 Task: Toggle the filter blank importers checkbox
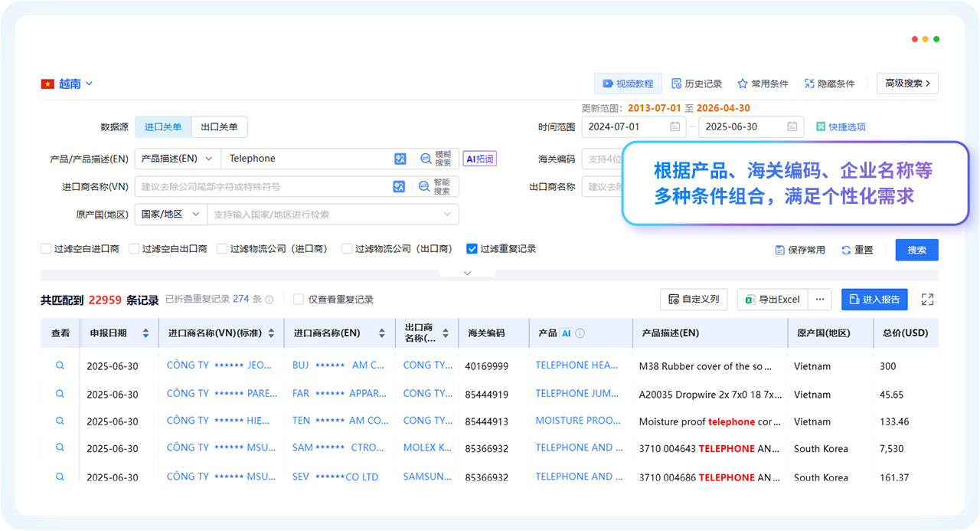[x=46, y=249]
